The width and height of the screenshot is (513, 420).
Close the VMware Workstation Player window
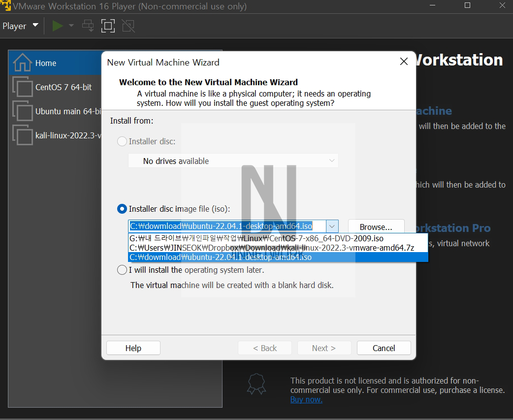pos(502,5)
